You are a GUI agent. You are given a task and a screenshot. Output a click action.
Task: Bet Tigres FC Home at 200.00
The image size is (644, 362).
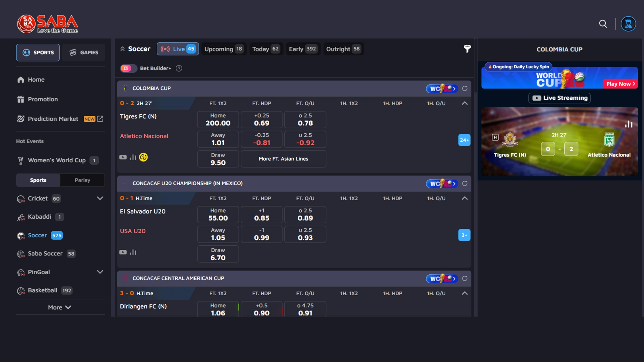point(218,120)
